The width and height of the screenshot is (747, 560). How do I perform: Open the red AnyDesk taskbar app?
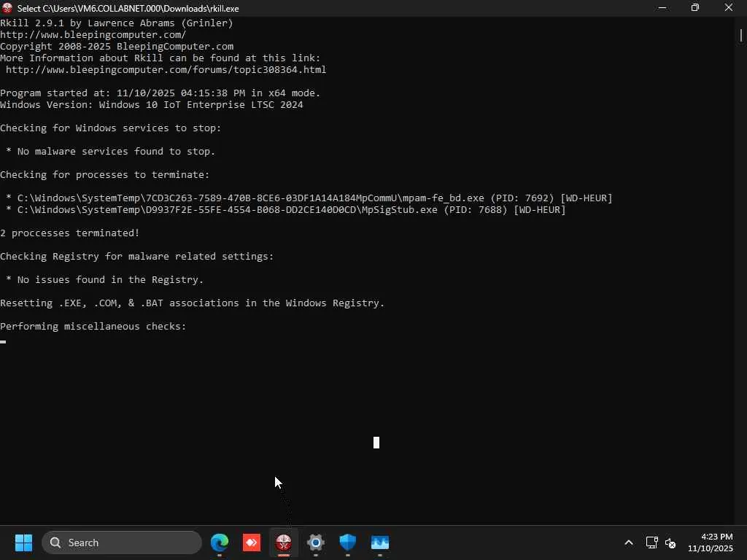[x=252, y=542]
